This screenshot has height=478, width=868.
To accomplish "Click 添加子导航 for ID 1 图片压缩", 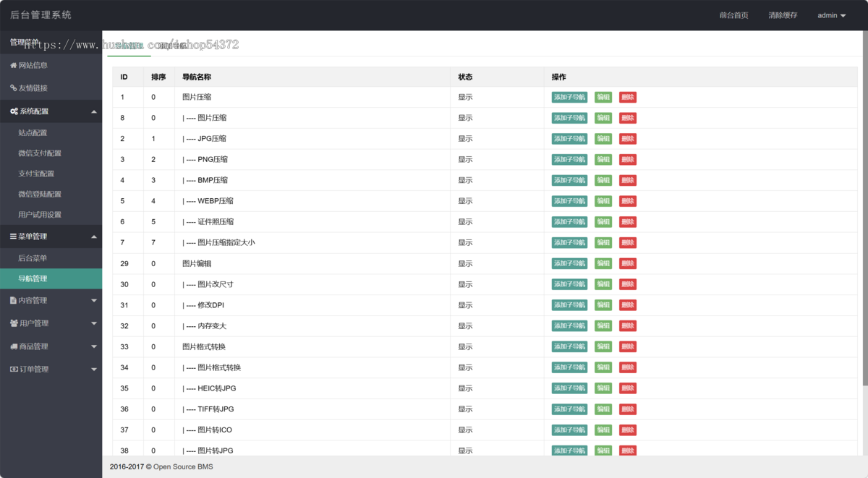I will pos(569,97).
